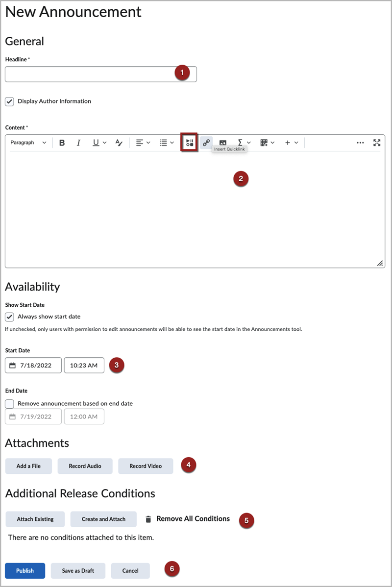Expand the underline options arrow
Screen dimensions: 392x587
tap(104, 143)
